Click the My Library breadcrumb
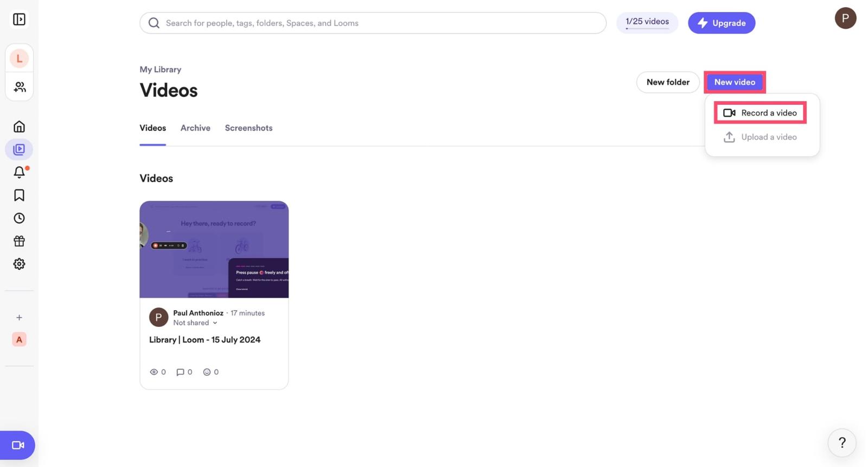 (160, 70)
